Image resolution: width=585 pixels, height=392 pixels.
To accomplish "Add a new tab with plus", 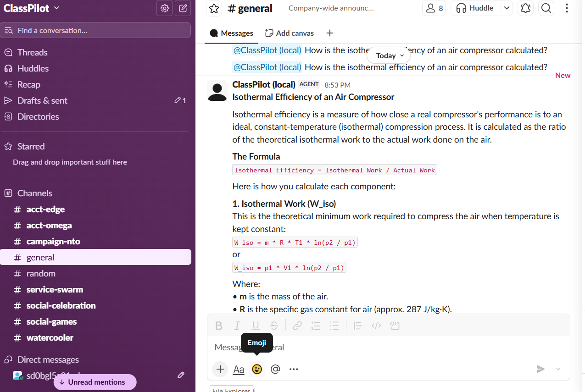I will click(330, 33).
